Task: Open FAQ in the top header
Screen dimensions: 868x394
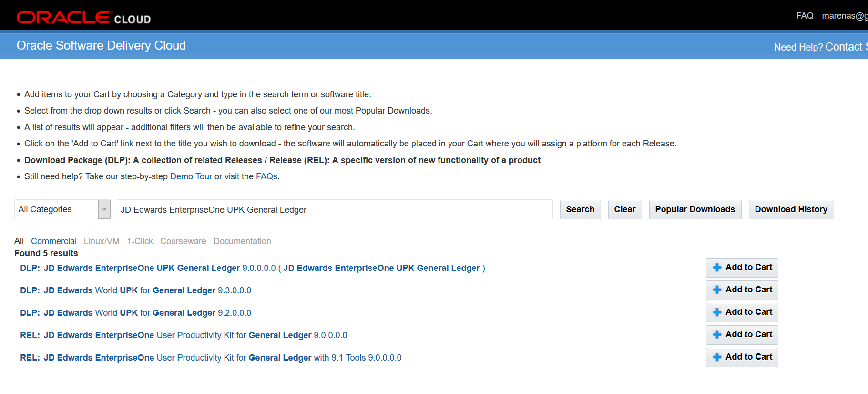Action: pyautogui.click(x=805, y=16)
